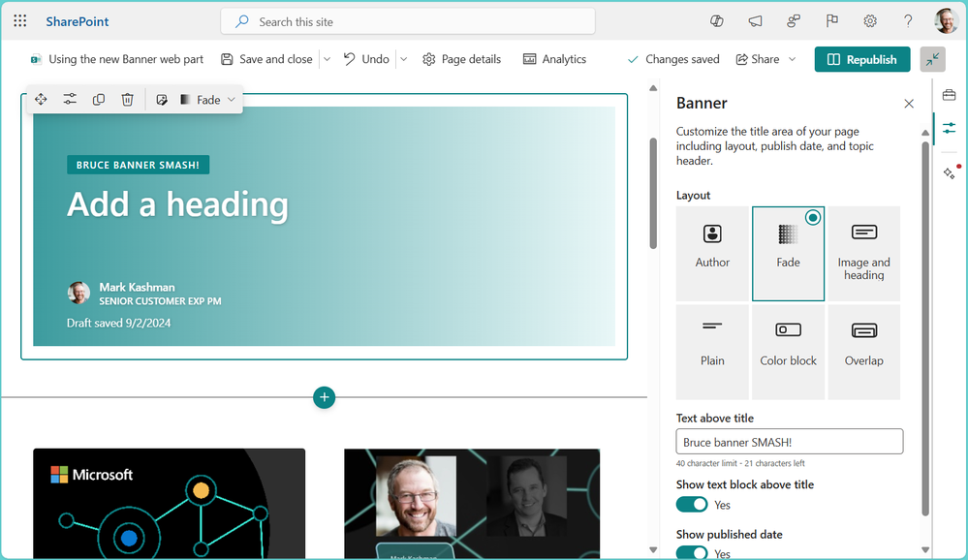Go to SharePoint home link

78,21
